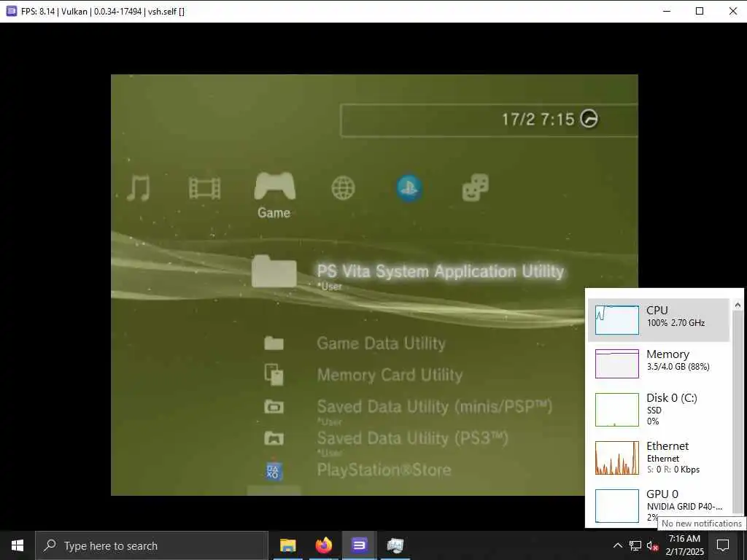Open the PS Vita System Application Utility folder icon
The width and height of the screenshot is (747, 560).
click(274, 271)
